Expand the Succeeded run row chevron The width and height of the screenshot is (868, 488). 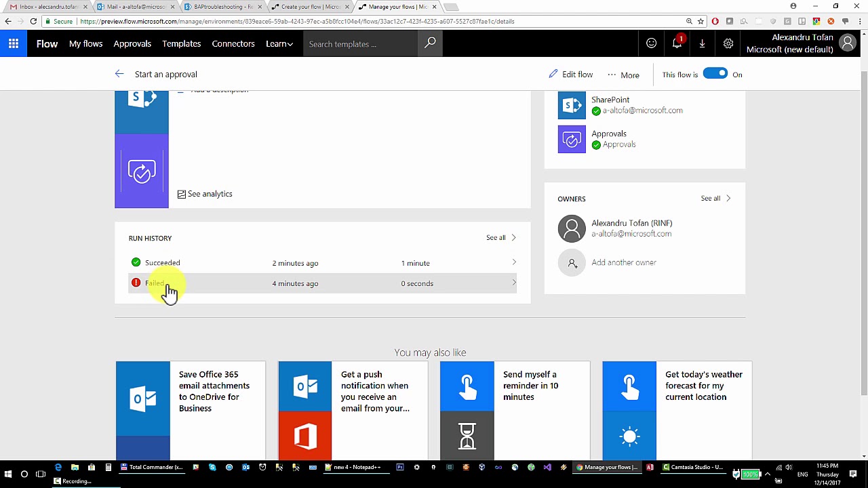point(514,263)
